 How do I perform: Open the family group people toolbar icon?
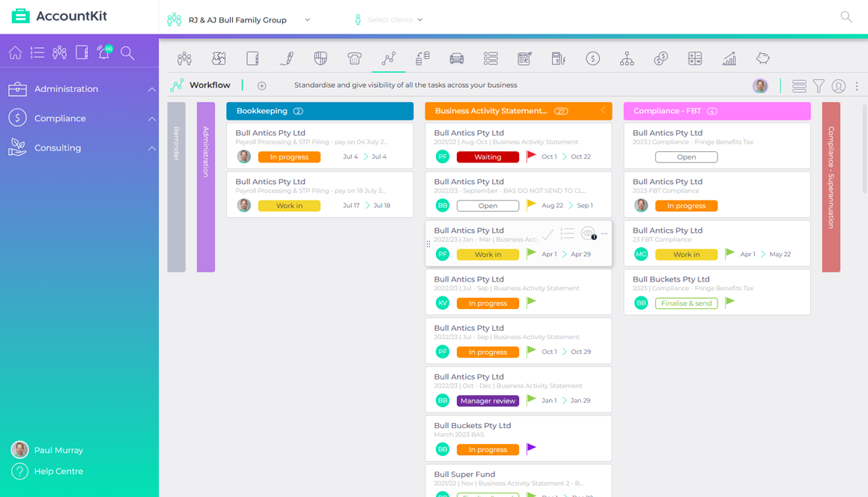tap(184, 58)
